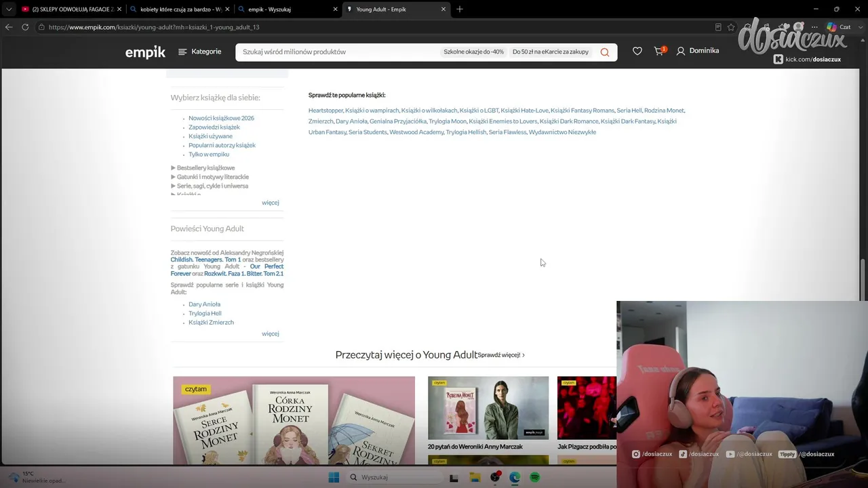868x488 pixels.
Task: Open the shopping cart
Action: pyautogui.click(x=660, y=51)
